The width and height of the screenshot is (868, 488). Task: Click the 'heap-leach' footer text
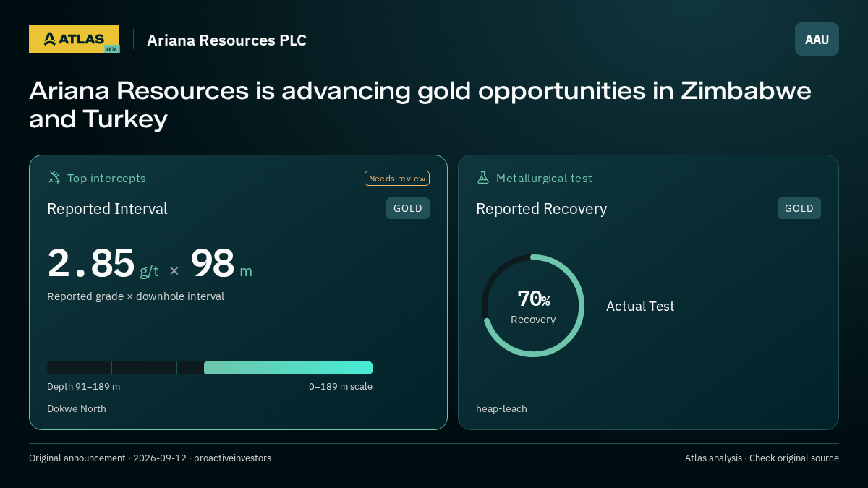click(x=501, y=409)
